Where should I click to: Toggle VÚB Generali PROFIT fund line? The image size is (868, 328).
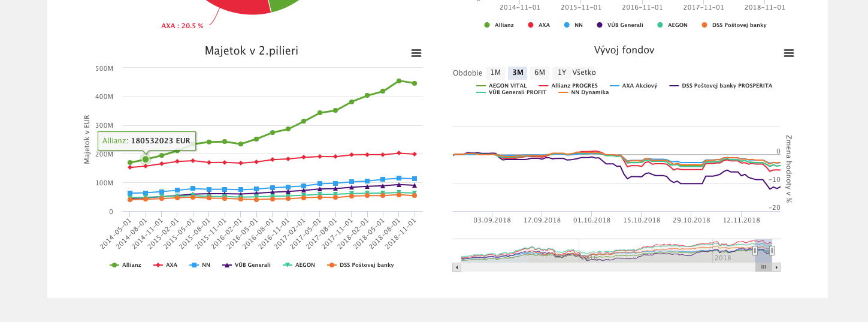511,92
